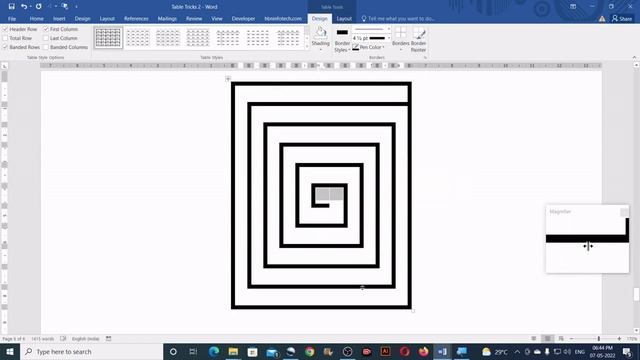Collapse the ribbon with the chevron
Screen dimensions: 640x360
[634, 58]
